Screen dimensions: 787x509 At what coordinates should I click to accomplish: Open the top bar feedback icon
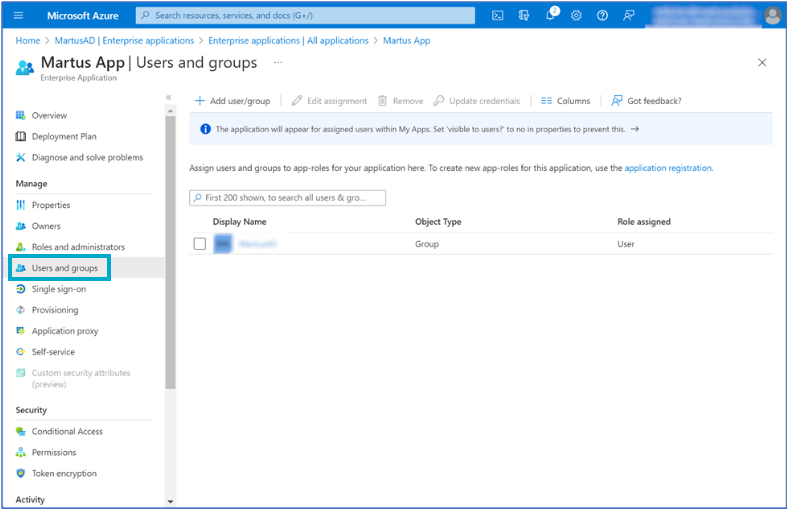[628, 16]
